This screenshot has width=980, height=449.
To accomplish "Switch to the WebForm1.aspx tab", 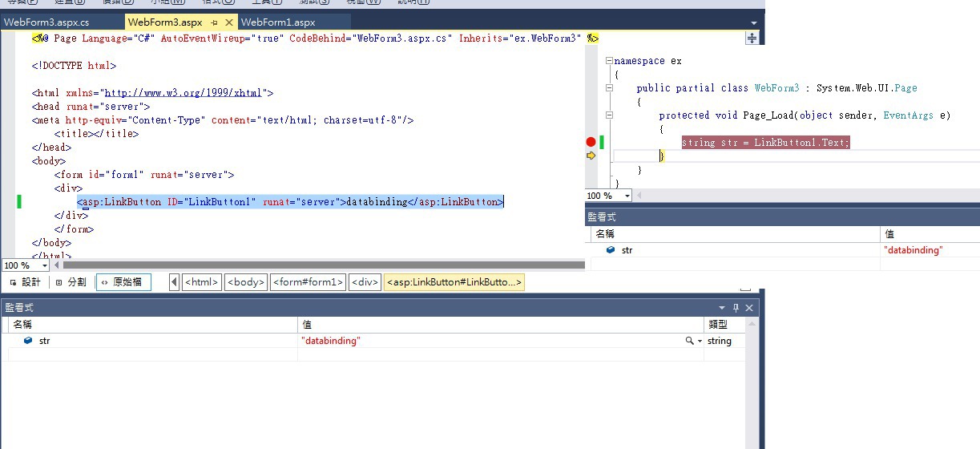I will (x=278, y=22).
